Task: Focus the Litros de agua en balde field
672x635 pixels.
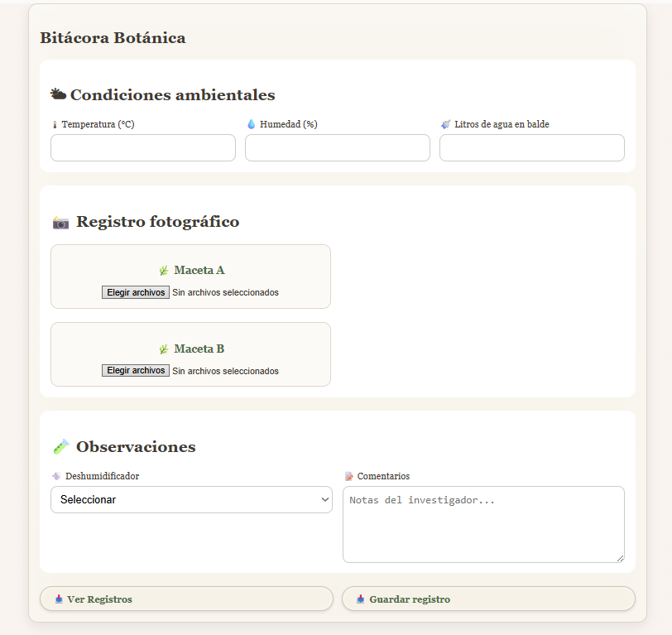Action: 532,148
